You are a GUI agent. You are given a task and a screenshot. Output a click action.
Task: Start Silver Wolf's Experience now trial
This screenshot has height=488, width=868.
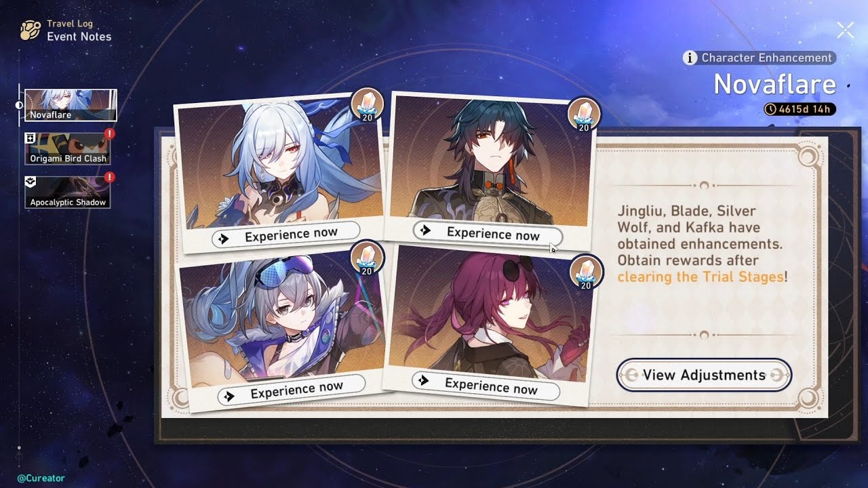(291, 390)
